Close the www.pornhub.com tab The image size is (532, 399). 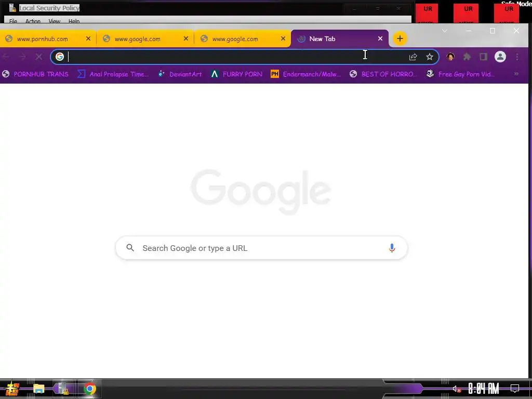point(88,38)
